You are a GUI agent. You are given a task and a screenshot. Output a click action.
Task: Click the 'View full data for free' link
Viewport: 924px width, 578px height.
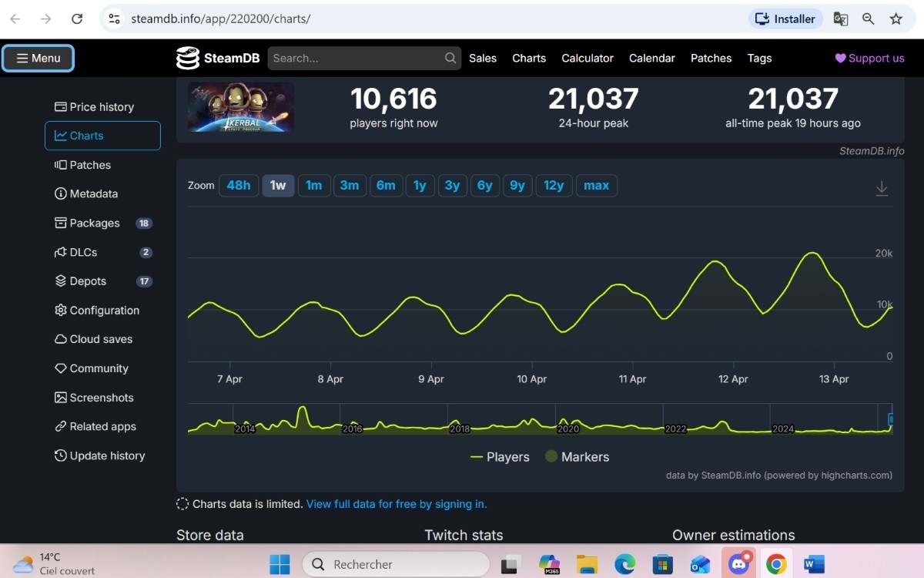pos(396,503)
